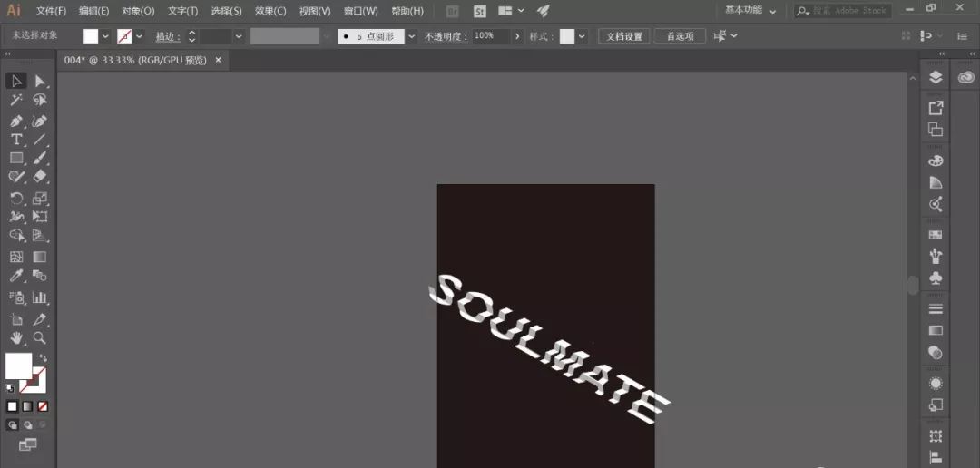The height and width of the screenshot is (468, 980).
Task: Click the 文档设置 button
Action: 623,36
